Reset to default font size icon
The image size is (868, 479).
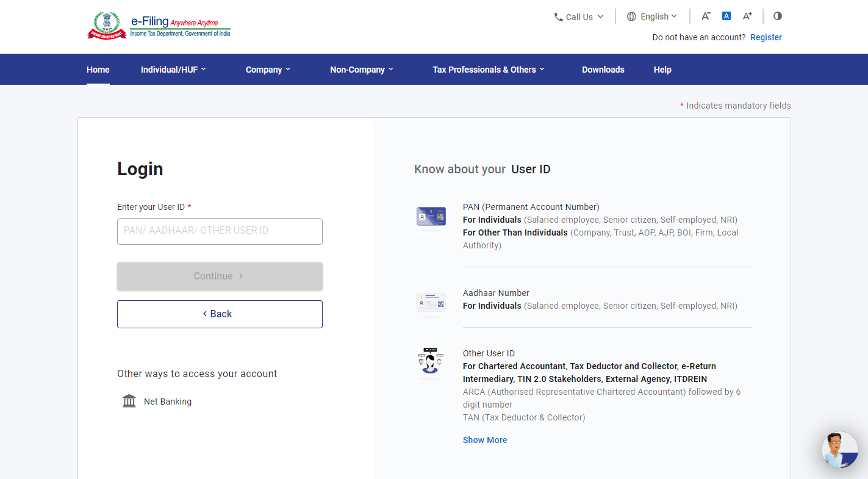pyautogui.click(x=726, y=16)
